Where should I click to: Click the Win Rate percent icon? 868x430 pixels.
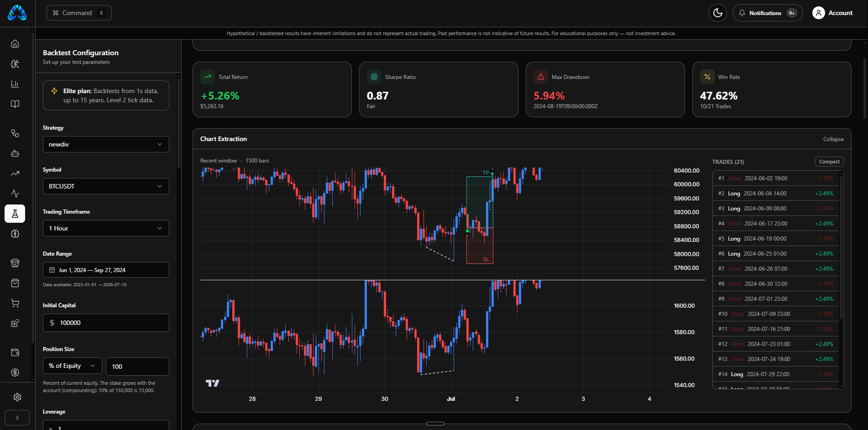(x=707, y=77)
